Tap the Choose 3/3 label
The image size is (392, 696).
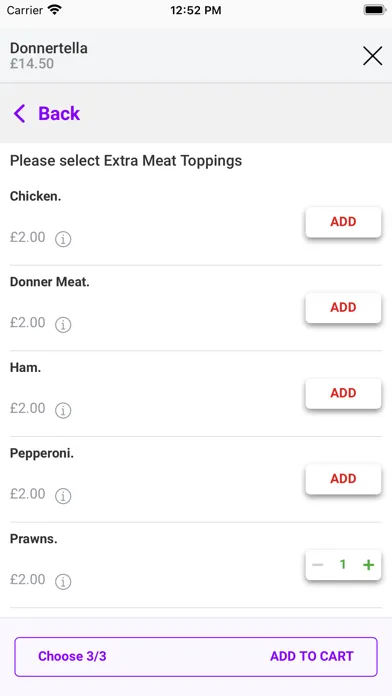[x=72, y=656]
